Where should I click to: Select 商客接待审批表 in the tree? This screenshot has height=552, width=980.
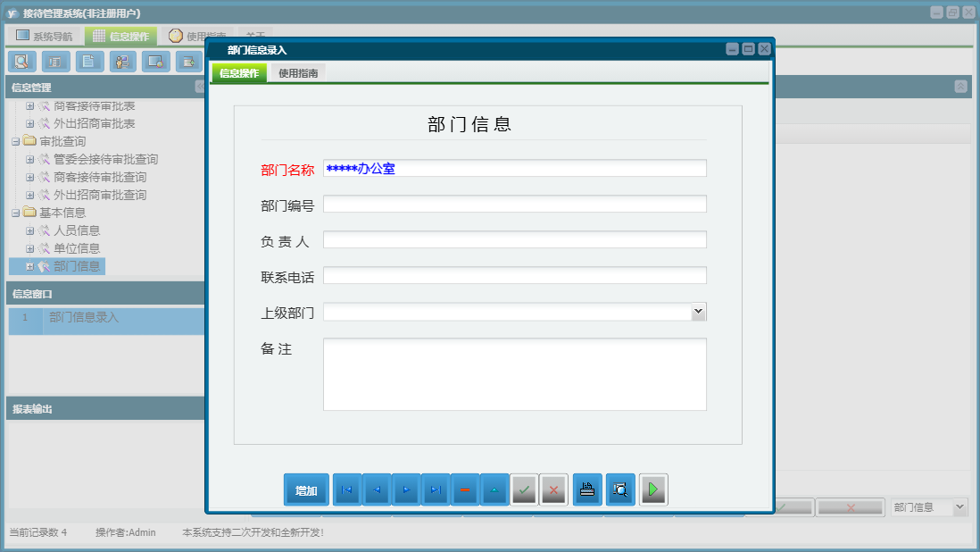pos(95,106)
